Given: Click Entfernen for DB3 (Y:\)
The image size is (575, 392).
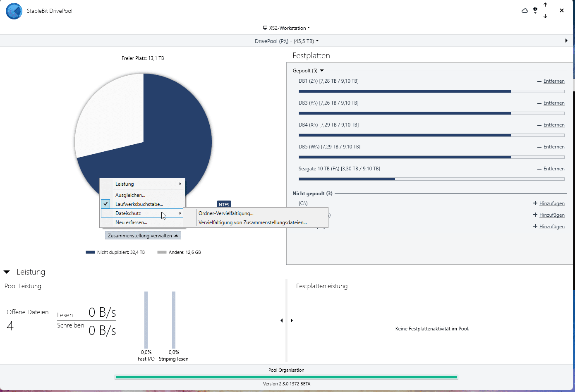Looking at the screenshot, I should point(554,103).
